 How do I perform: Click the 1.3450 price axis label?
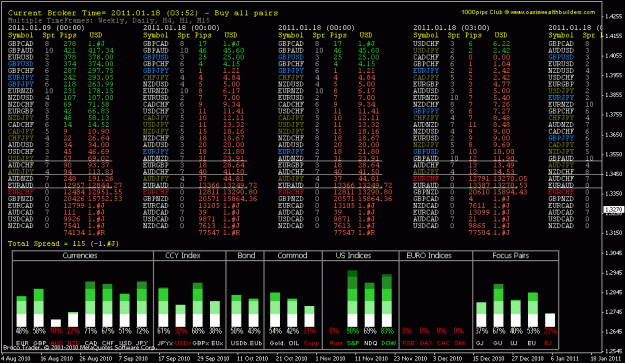click(614, 174)
